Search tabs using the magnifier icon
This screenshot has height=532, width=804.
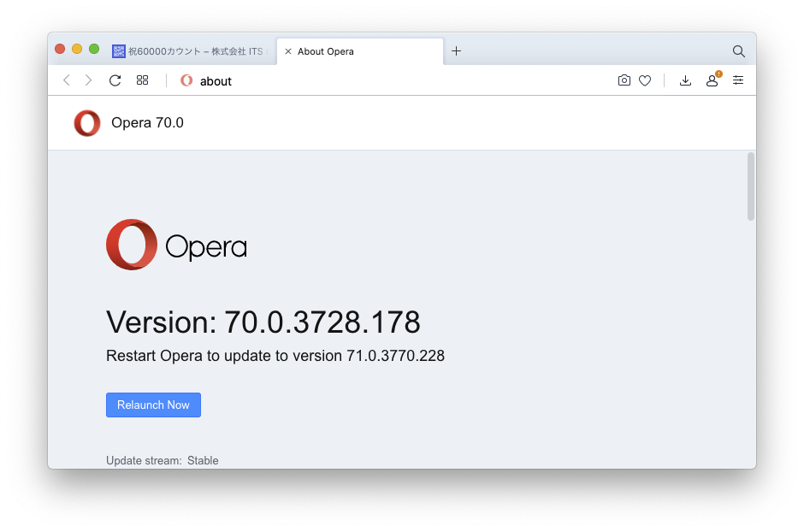click(x=738, y=51)
